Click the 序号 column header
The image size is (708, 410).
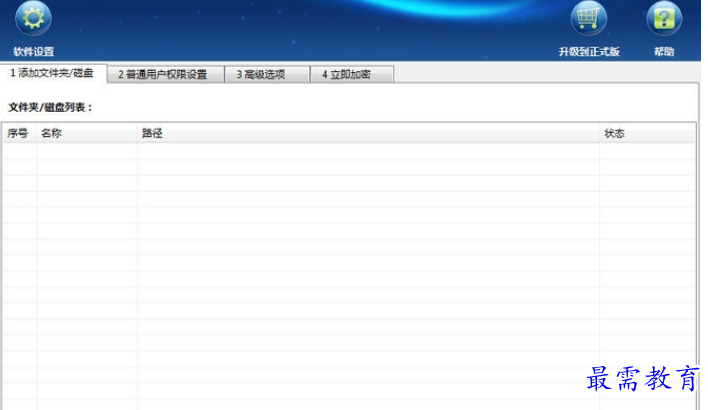tap(19, 133)
